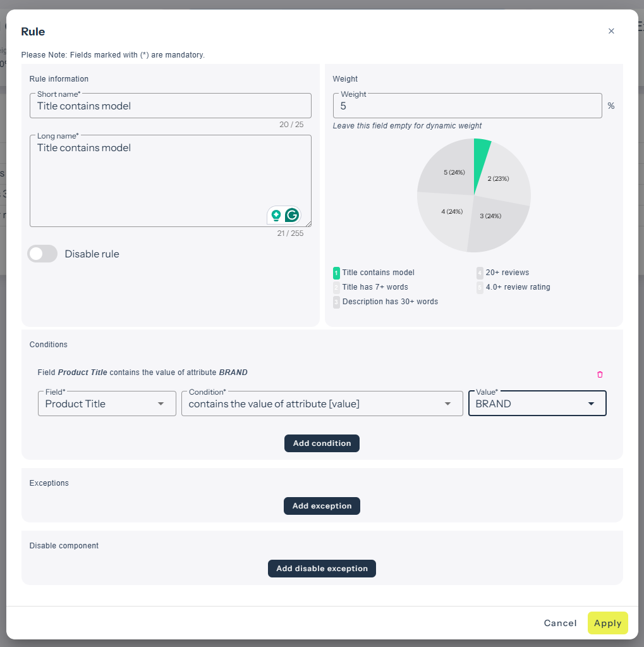The image size is (644, 647).
Task: Click the Add exception button
Action: 322,506
